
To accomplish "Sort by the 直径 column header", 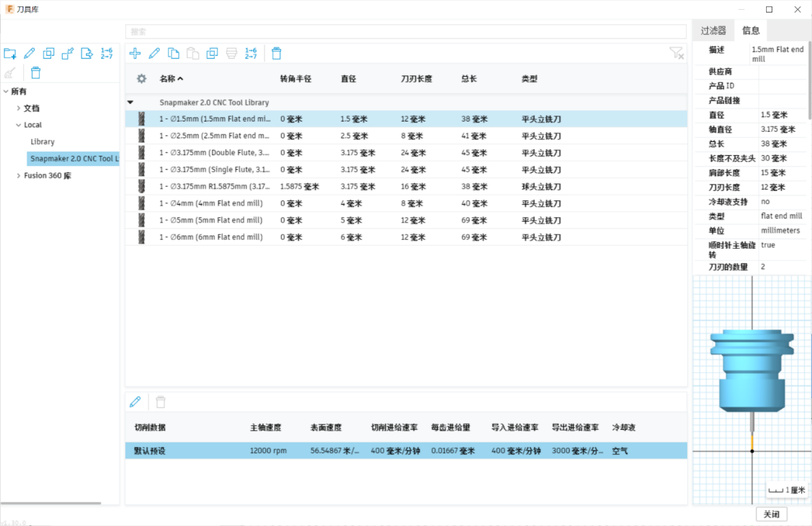I will pos(348,79).
